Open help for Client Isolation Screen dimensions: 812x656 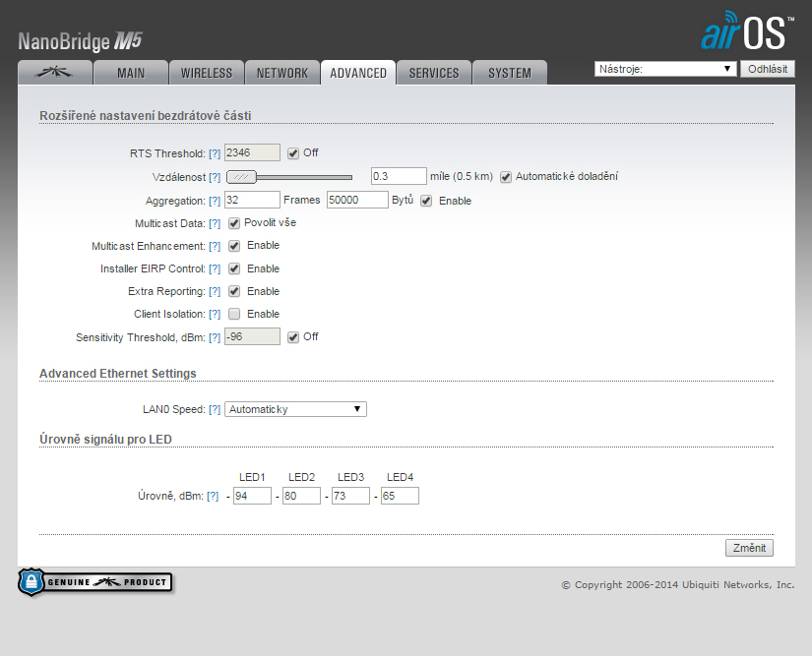(215, 315)
